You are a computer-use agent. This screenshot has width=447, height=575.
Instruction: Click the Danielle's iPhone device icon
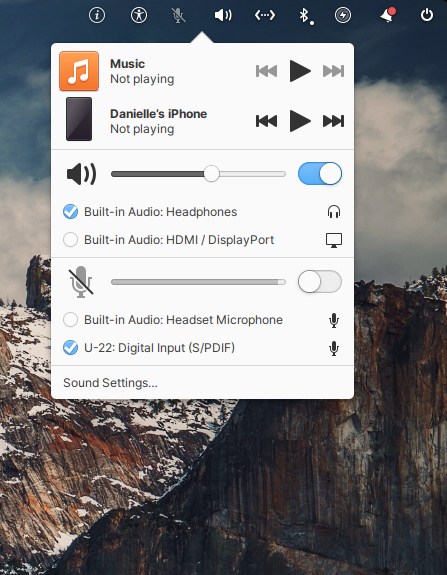click(79, 119)
